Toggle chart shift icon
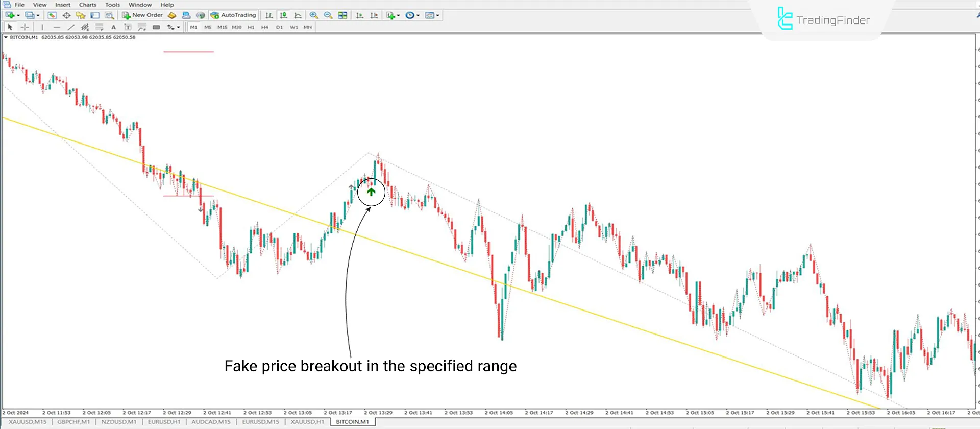 374,15
